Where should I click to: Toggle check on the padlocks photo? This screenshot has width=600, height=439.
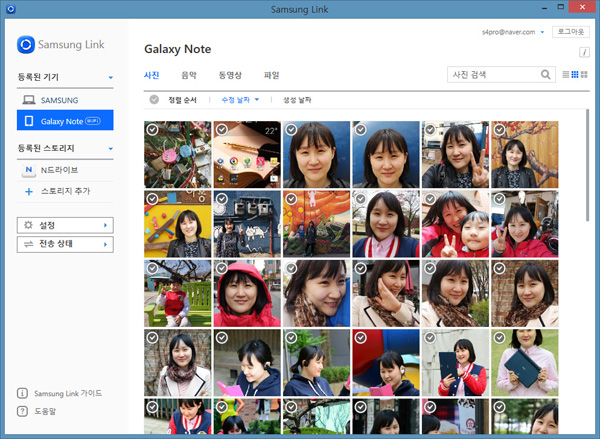tap(152, 130)
